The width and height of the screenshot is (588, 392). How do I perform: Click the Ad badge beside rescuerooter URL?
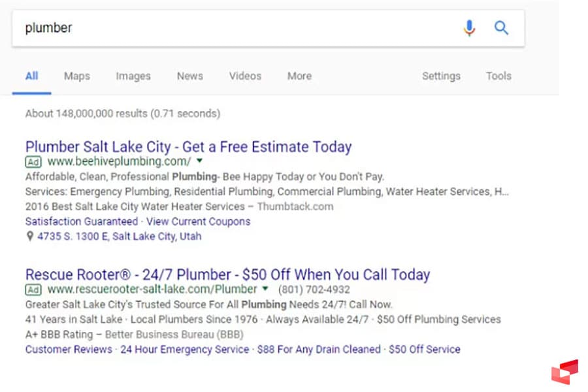pos(33,289)
